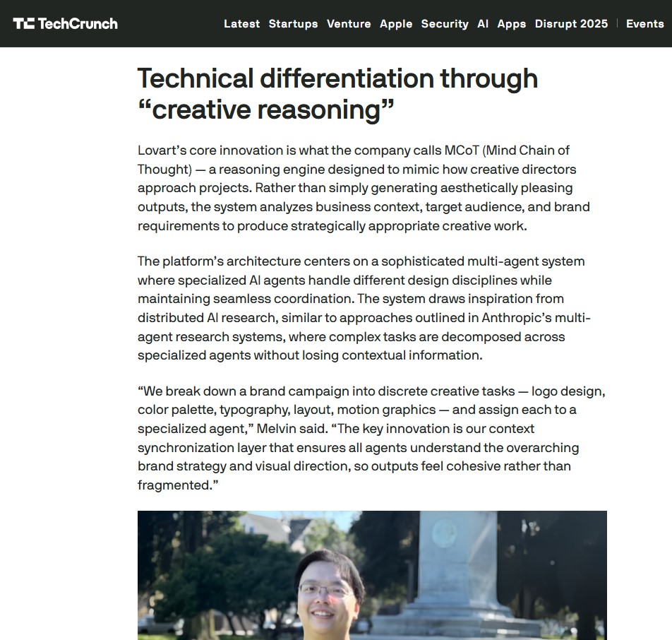Click the words "MCoT (Mind Chain of"
The height and width of the screenshot is (640, 672).
[x=507, y=150]
